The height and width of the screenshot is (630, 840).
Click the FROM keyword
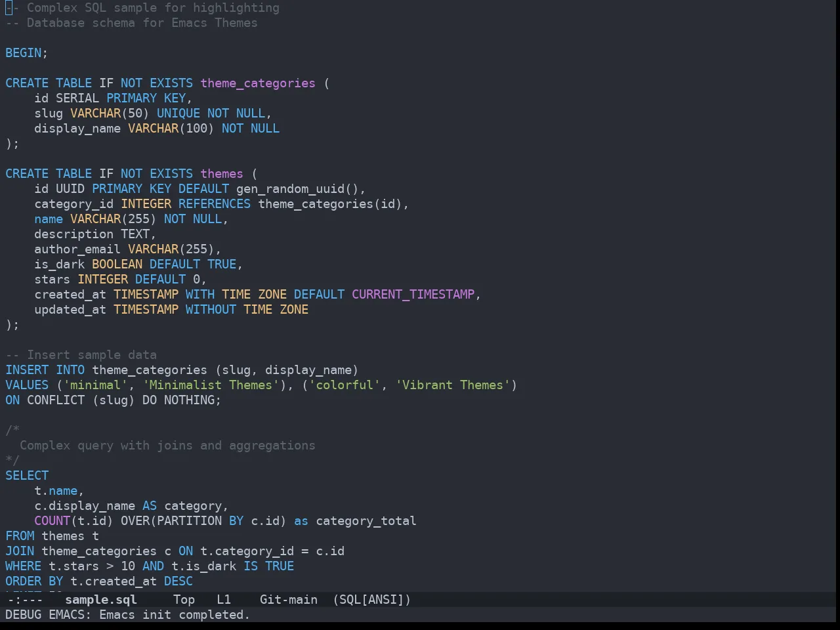coord(20,536)
